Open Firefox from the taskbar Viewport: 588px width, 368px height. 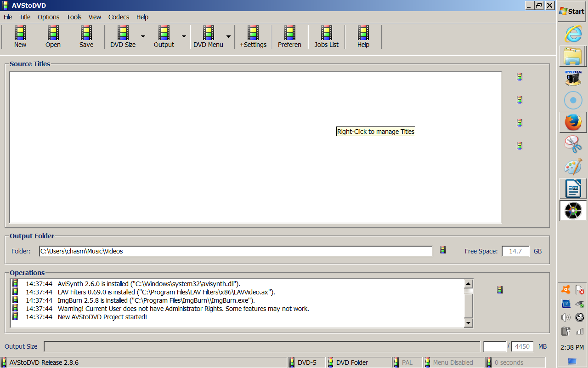pyautogui.click(x=573, y=122)
